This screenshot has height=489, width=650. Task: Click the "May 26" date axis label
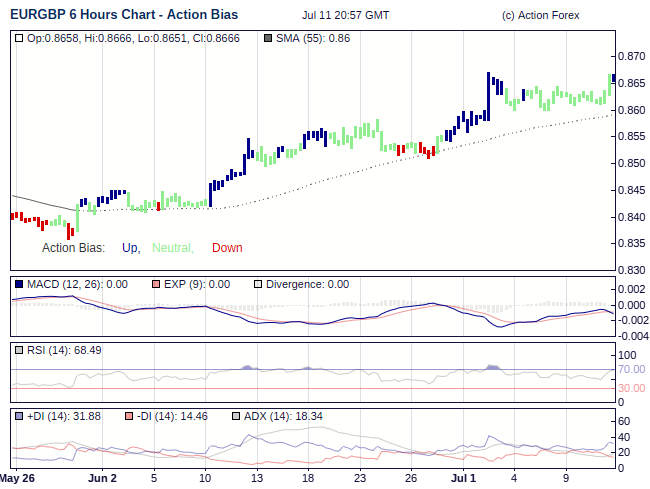pyautogui.click(x=17, y=478)
